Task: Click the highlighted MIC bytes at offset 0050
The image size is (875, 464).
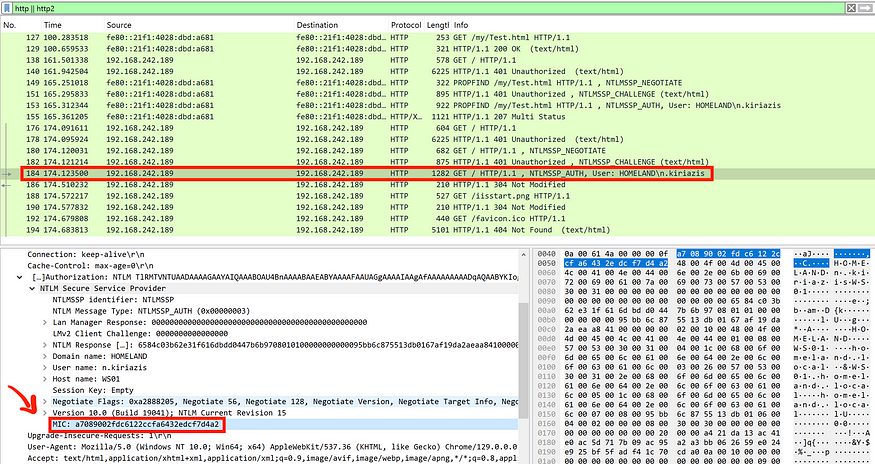Action: click(x=616, y=263)
